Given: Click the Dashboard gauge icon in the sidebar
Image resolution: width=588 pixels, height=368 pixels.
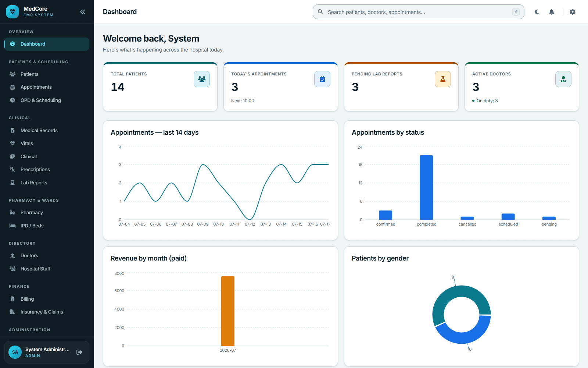Looking at the screenshot, I should (12, 44).
